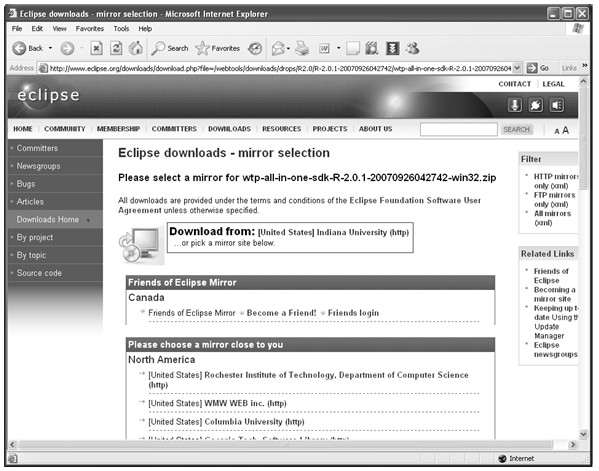Open the Search pane magnifier icon
Viewport: 599px width, 471px height.
coord(158,49)
